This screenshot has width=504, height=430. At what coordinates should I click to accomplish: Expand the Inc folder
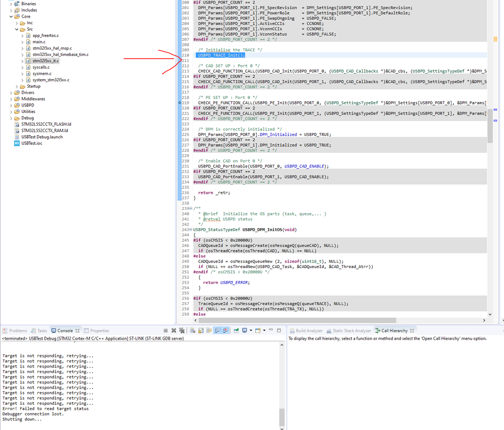click(17, 23)
